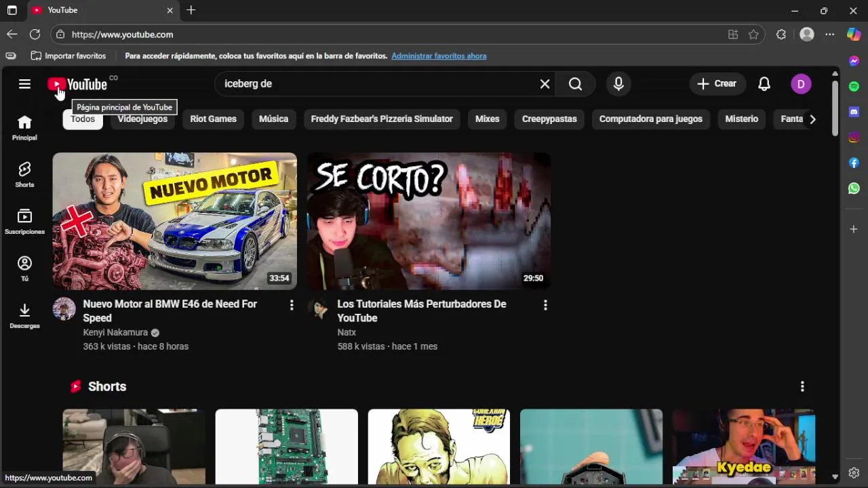The width and height of the screenshot is (868, 488).
Task: Open Instagram in the Edge sidebar
Action: coord(854,138)
